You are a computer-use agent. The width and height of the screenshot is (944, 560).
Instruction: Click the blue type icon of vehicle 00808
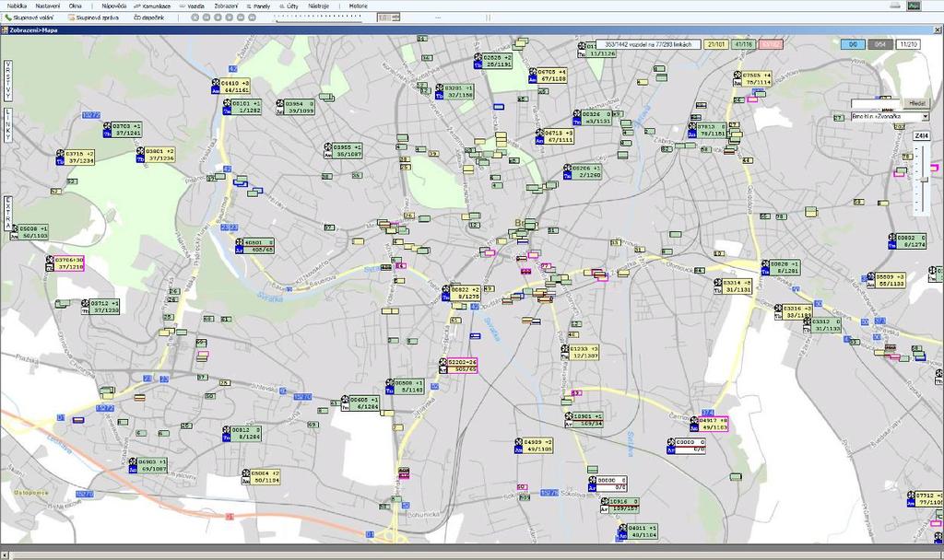390,390
